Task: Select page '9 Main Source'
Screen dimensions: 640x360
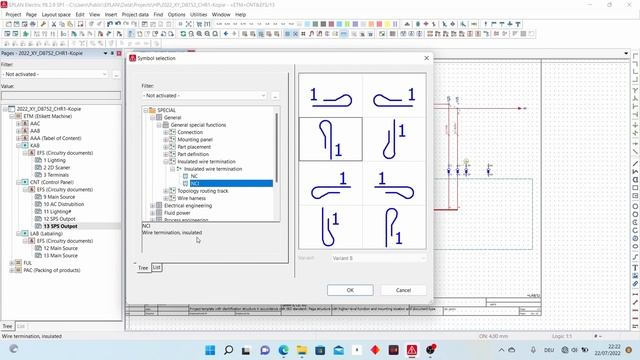Action: (59, 197)
